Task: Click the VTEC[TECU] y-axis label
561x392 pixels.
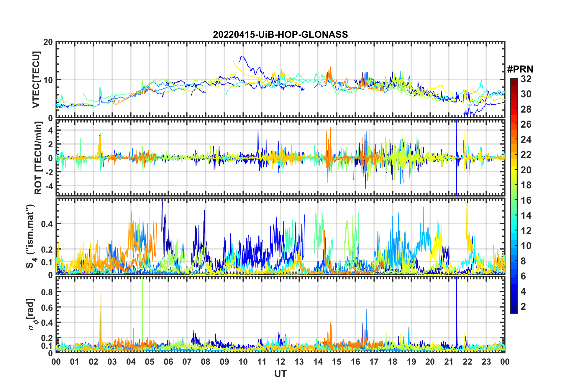Action: point(36,80)
